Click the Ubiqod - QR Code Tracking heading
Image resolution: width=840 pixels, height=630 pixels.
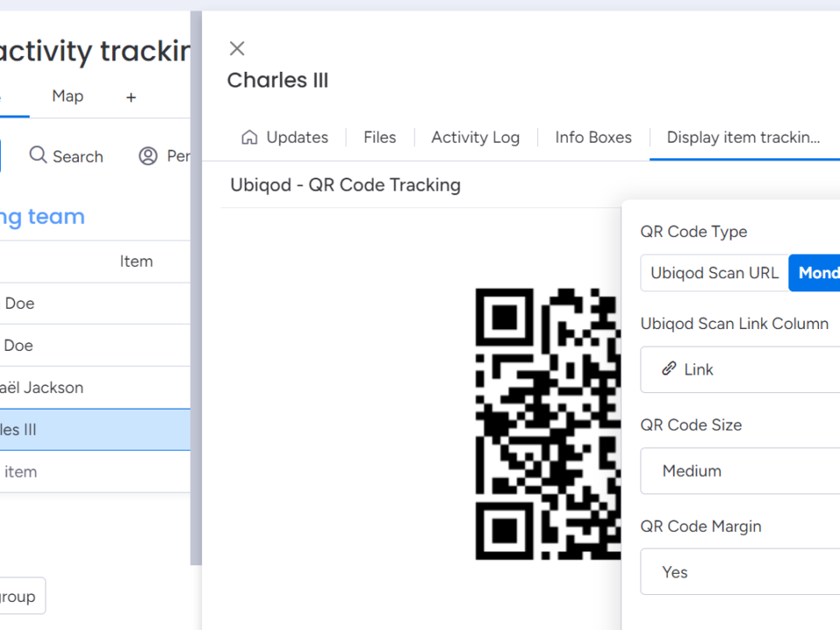(346, 185)
